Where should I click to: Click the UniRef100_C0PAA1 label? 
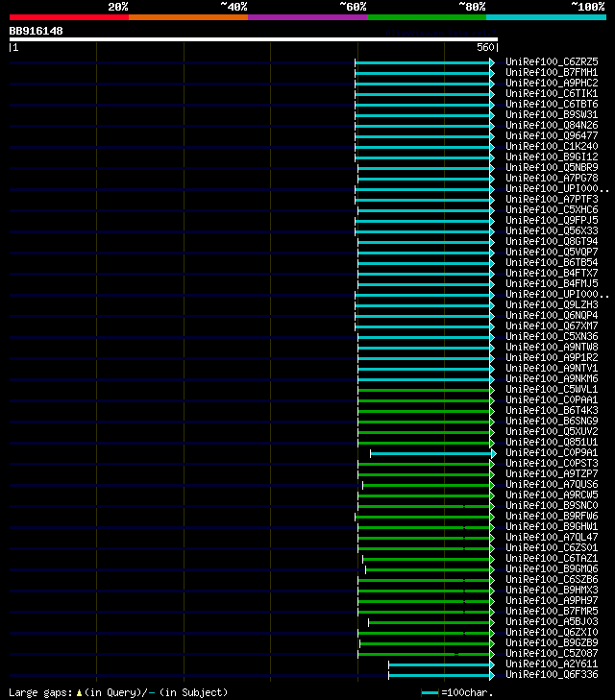[552, 400]
